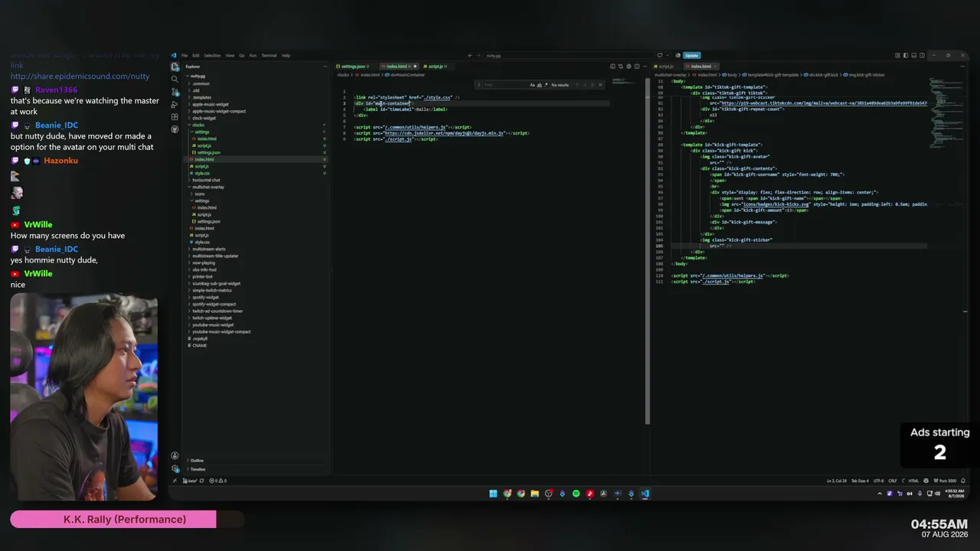The image size is (980, 551).
Task: Go to previous match in find widget
Action: [x=577, y=85]
